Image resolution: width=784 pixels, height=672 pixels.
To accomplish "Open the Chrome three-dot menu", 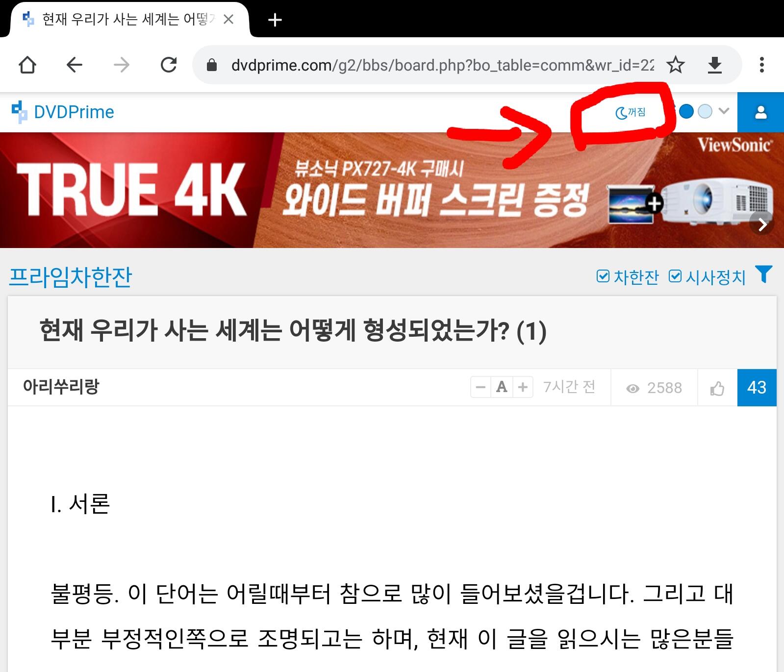I will pos(761,65).
